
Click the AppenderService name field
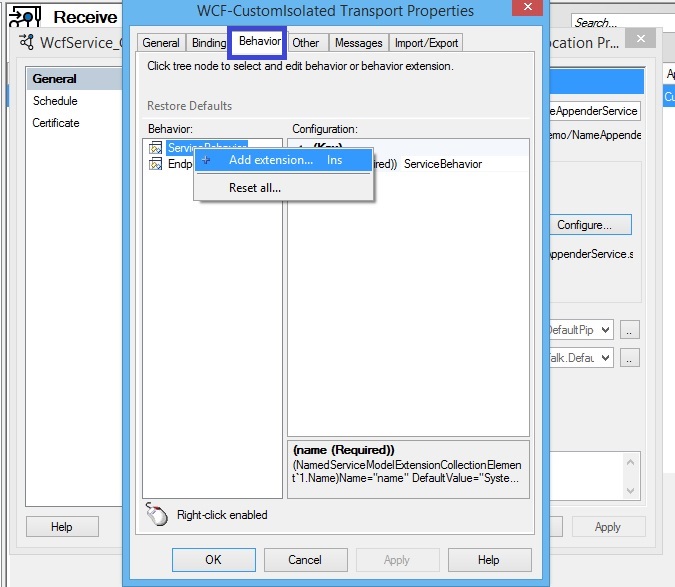[594, 111]
